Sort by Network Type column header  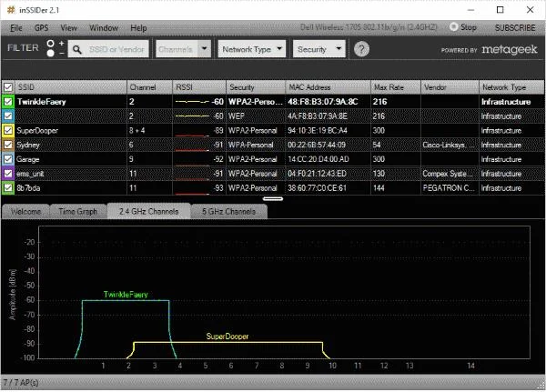click(511, 87)
